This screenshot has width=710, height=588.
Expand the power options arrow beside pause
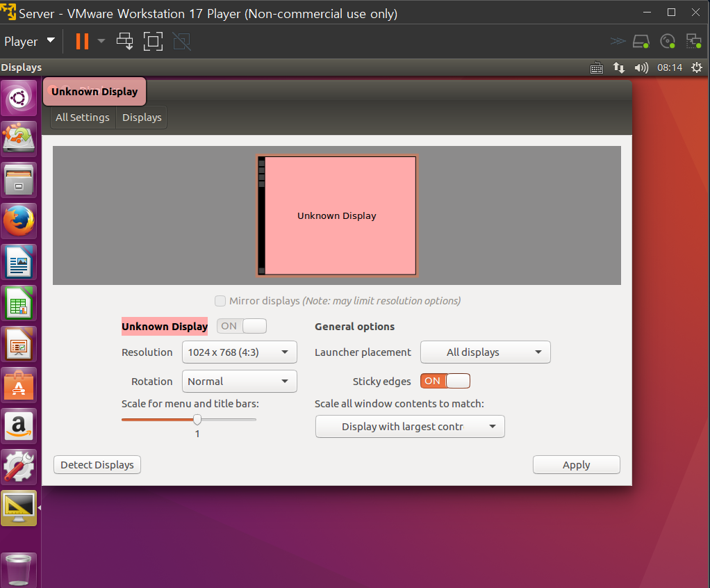101,41
